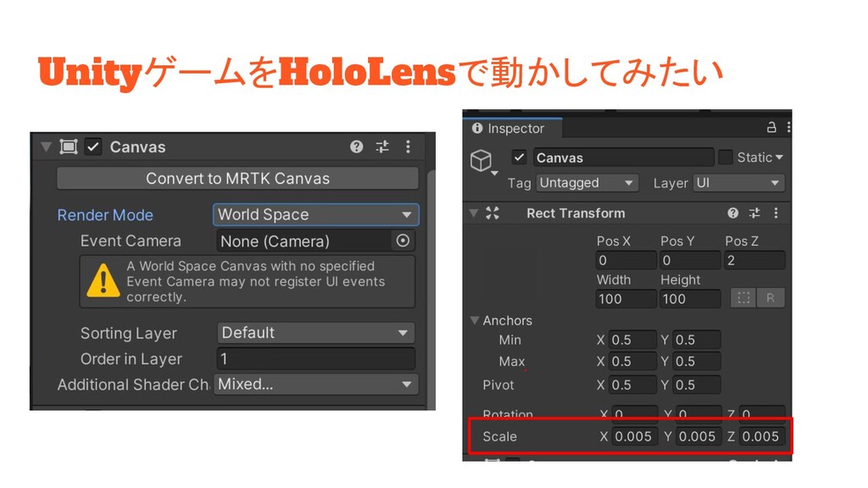Select the Inspector tab
Screen dimensions: 868x488
point(513,129)
